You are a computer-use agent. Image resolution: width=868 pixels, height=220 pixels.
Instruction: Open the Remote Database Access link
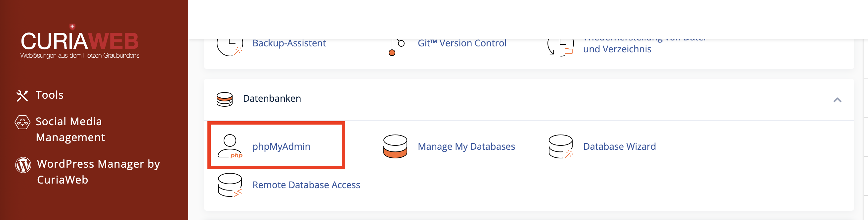306,185
